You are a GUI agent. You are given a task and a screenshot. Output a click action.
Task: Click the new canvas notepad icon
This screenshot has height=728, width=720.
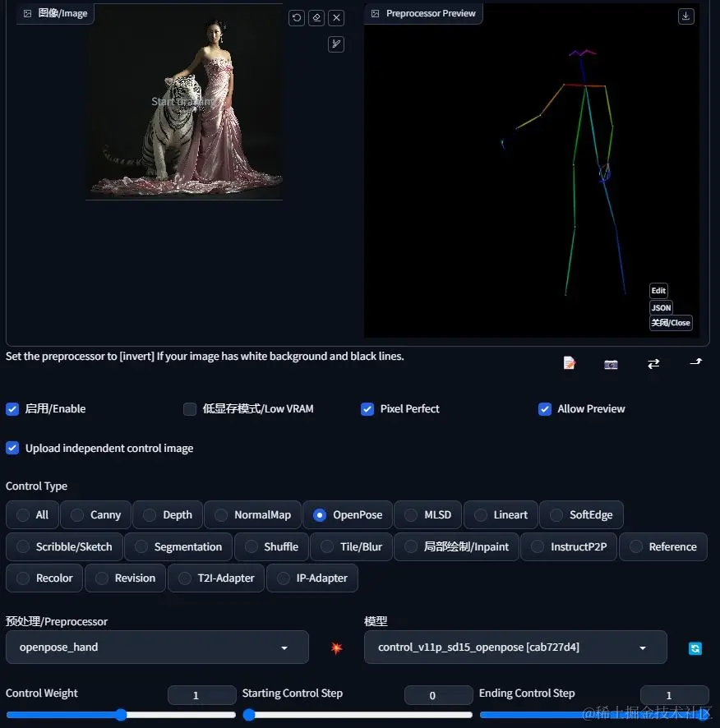point(569,363)
